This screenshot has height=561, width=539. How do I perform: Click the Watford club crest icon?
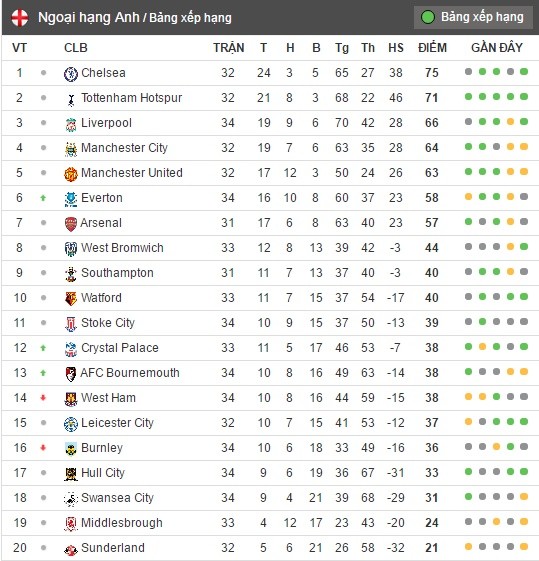(71, 299)
